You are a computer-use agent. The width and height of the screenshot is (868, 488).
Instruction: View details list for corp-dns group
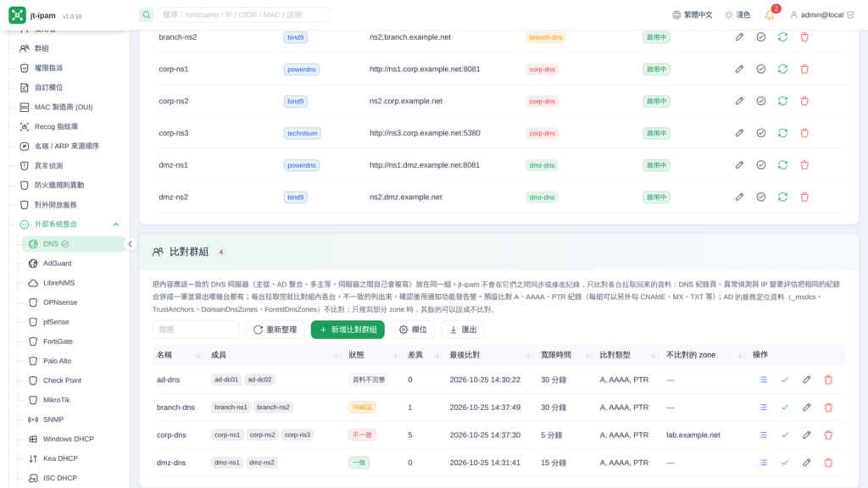tap(763, 435)
